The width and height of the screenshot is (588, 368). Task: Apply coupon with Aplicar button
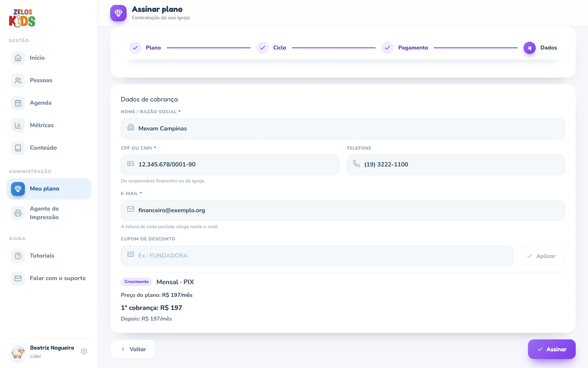541,256
